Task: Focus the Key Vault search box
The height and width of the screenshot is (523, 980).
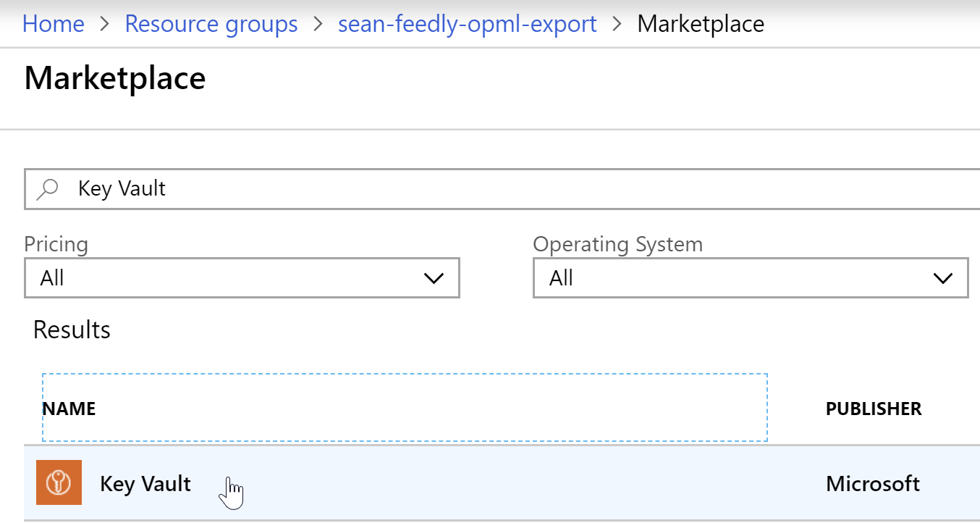Action: [507, 189]
